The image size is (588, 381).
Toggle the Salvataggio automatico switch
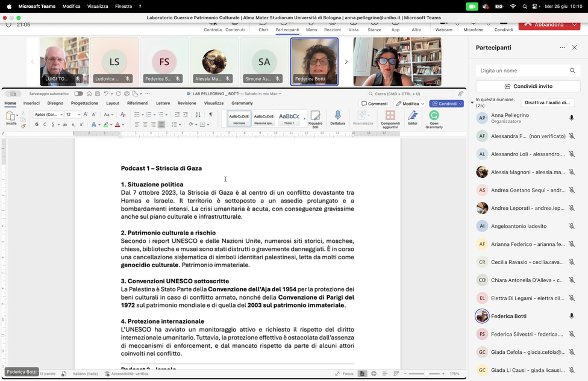point(78,93)
